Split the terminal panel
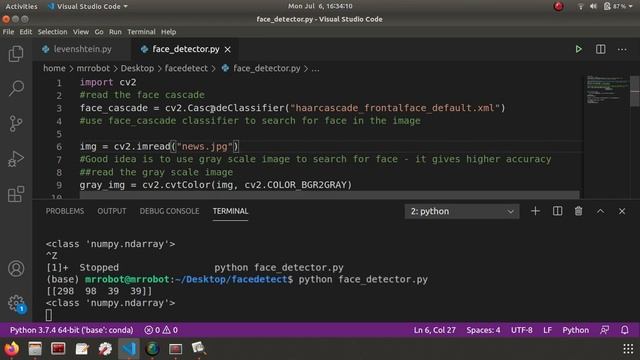This screenshot has height=360, width=640. pos(557,211)
